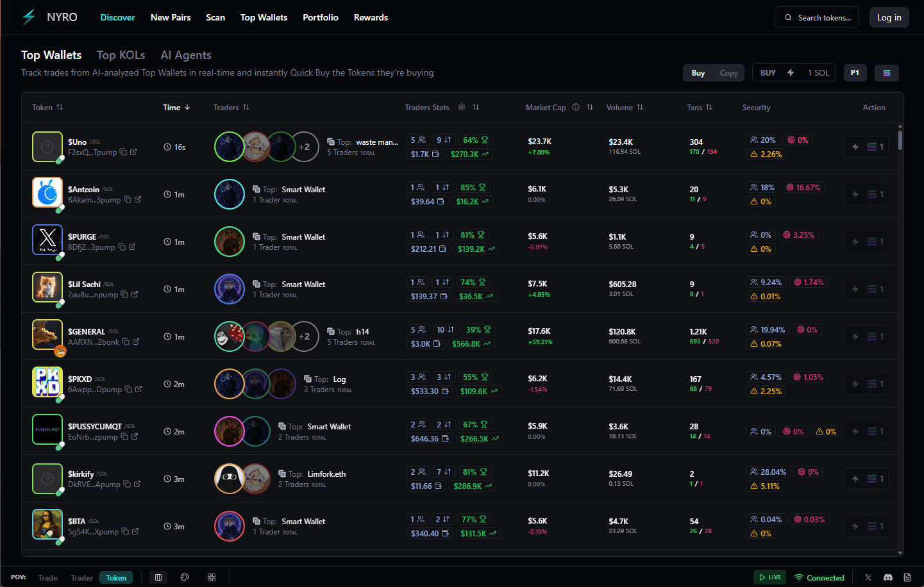Screen dimensions: 924x587
Task: Open the New Pairs navigation item
Action: click(x=171, y=17)
